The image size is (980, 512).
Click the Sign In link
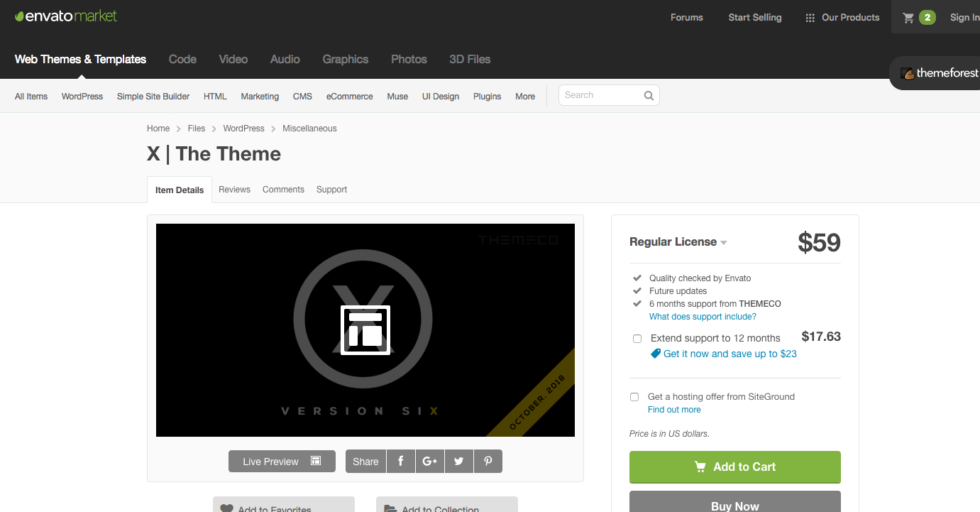(x=965, y=18)
